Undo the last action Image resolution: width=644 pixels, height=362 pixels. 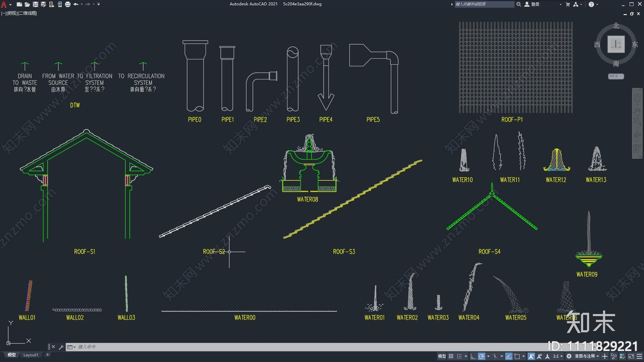(76, 4)
